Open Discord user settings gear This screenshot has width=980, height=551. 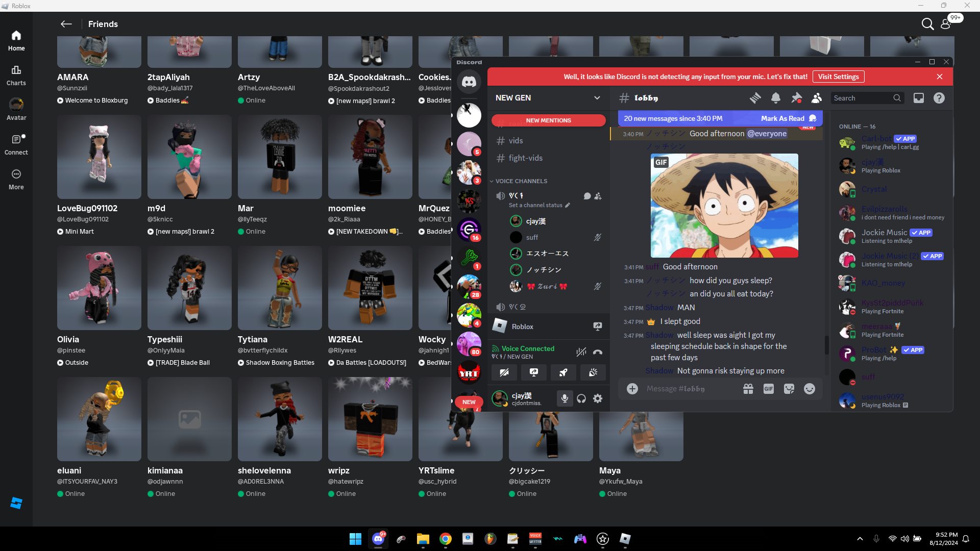point(598,398)
